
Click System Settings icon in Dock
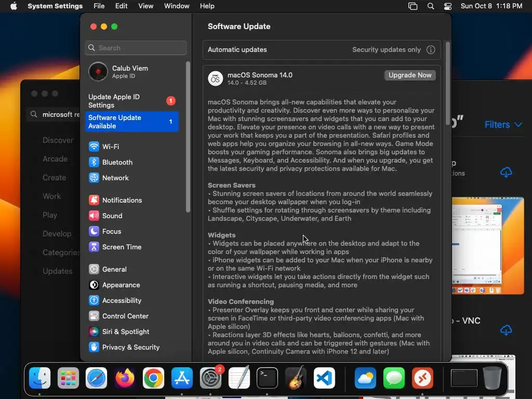(x=210, y=378)
